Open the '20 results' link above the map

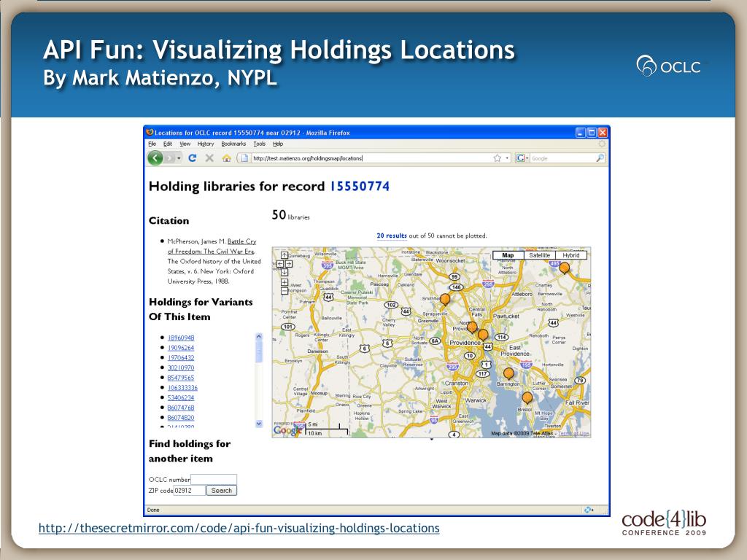click(x=392, y=236)
